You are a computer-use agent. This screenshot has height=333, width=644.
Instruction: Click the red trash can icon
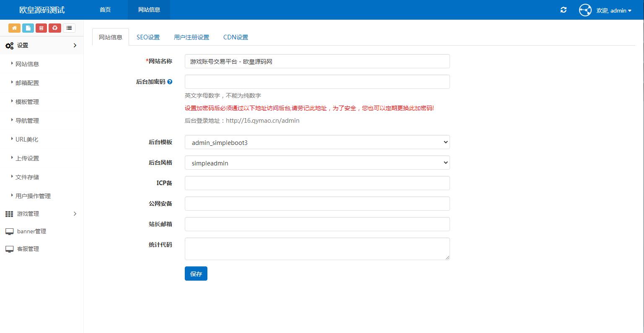pyautogui.click(x=41, y=28)
